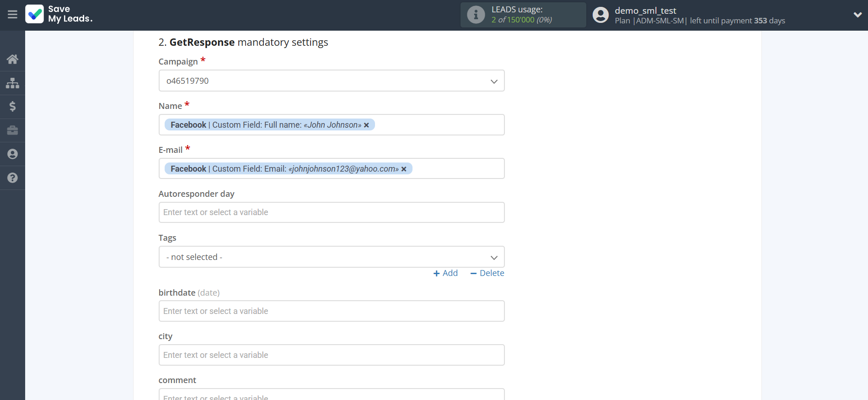Expand the account menu chevron
This screenshot has width=868, height=400.
click(857, 15)
